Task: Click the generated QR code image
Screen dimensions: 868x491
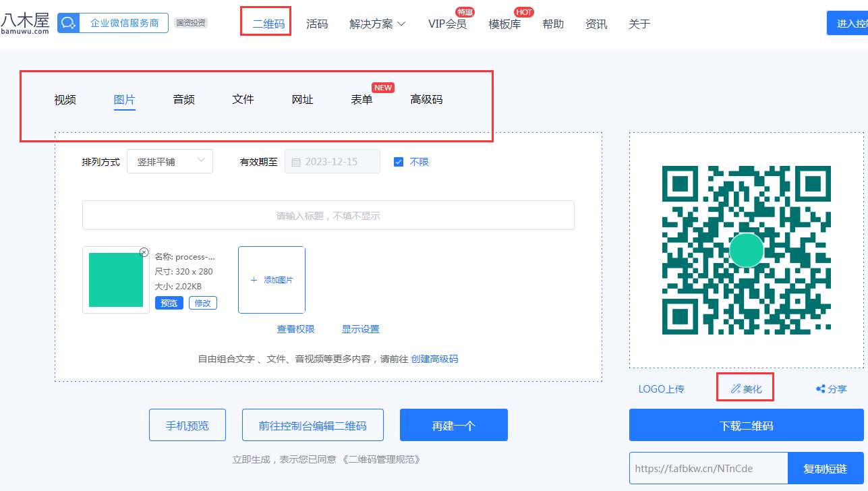Action: (x=746, y=250)
